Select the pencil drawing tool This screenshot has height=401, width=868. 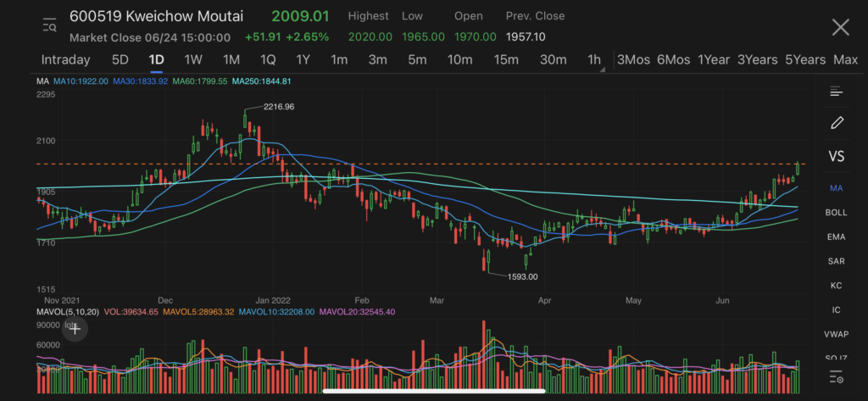837,123
